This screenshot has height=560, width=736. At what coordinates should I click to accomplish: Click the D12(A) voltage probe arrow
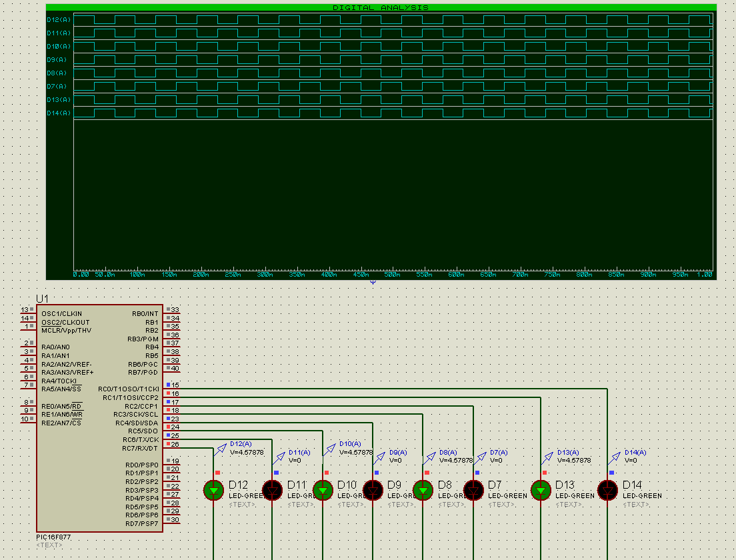tap(220, 450)
